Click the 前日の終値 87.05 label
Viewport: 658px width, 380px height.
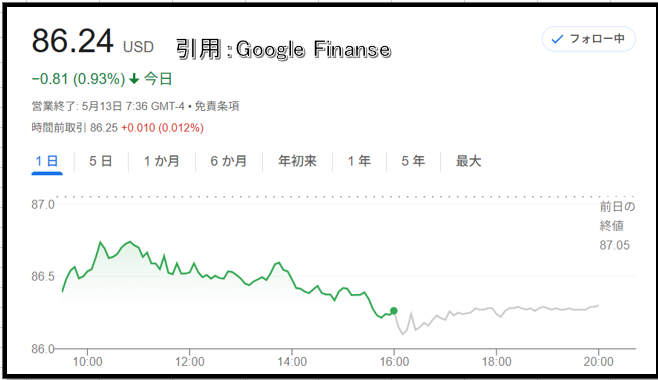coord(617,226)
